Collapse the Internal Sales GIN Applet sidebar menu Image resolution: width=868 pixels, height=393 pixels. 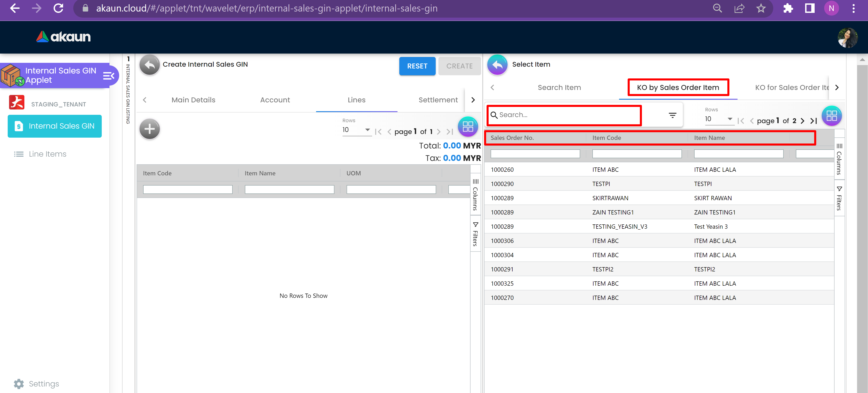[108, 76]
